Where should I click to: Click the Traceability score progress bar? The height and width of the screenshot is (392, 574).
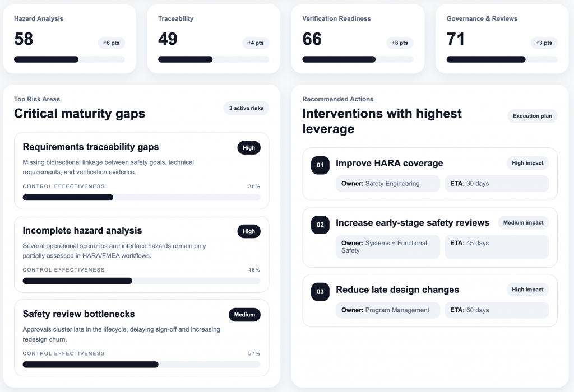[213, 59]
